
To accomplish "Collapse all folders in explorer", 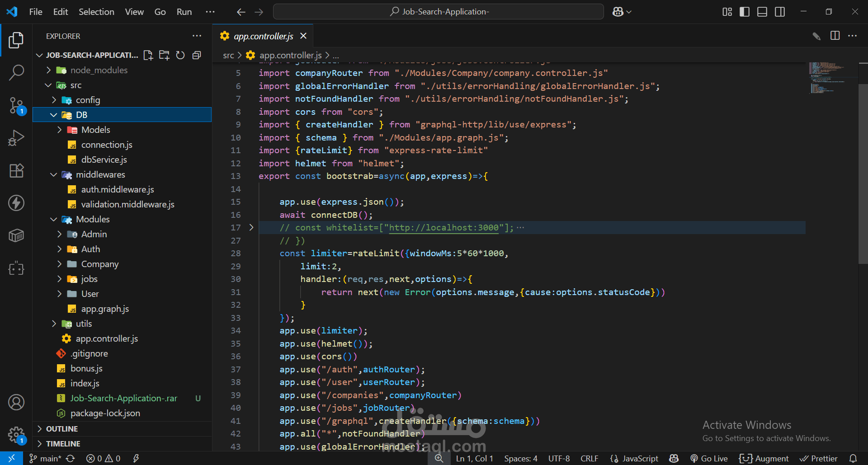I will pos(197,55).
